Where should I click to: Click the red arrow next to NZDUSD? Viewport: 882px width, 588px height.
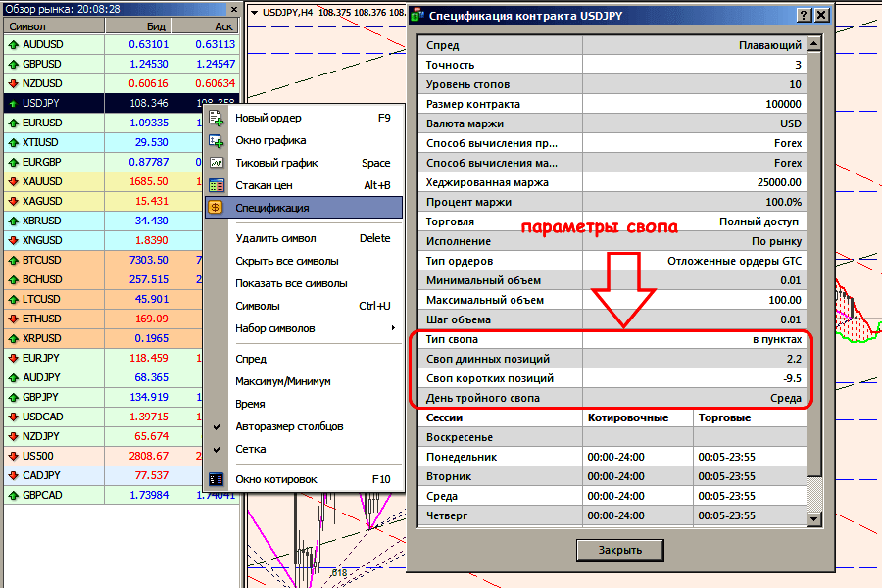click(x=12, y=83)
